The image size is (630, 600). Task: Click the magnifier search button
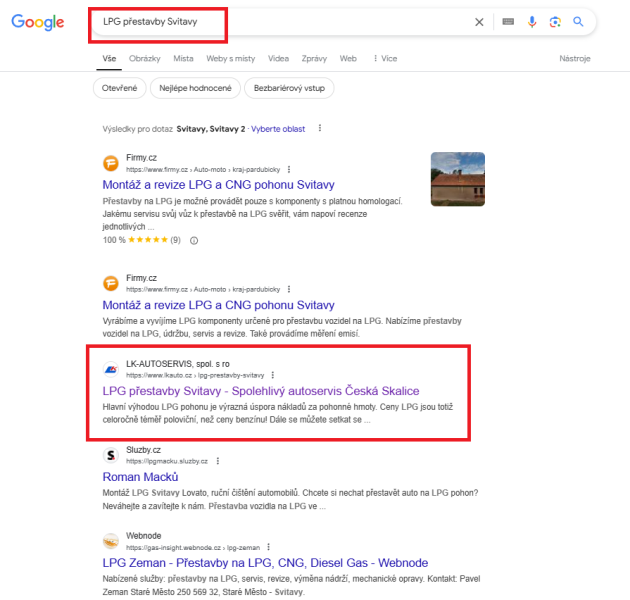(578, 22)
